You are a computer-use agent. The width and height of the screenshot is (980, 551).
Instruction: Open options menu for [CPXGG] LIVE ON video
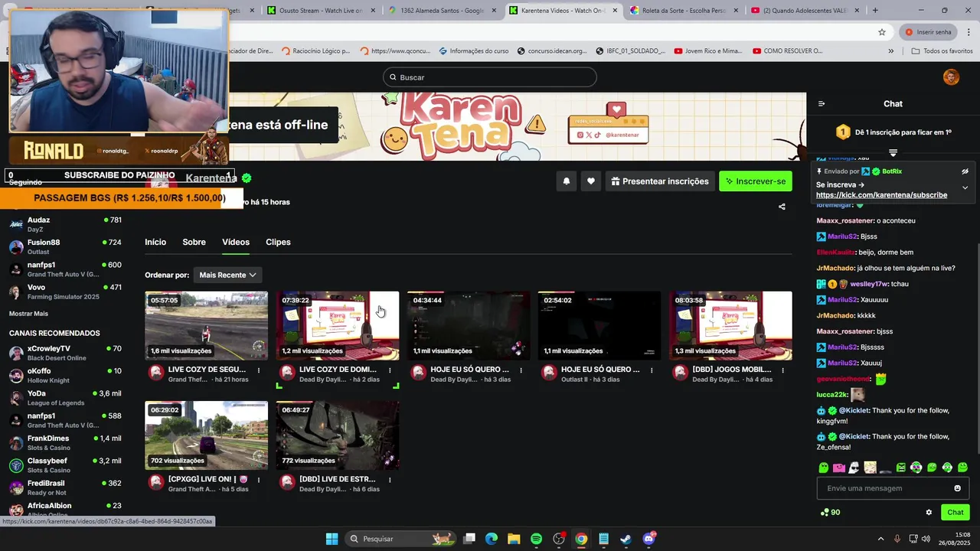coord(259,481)
